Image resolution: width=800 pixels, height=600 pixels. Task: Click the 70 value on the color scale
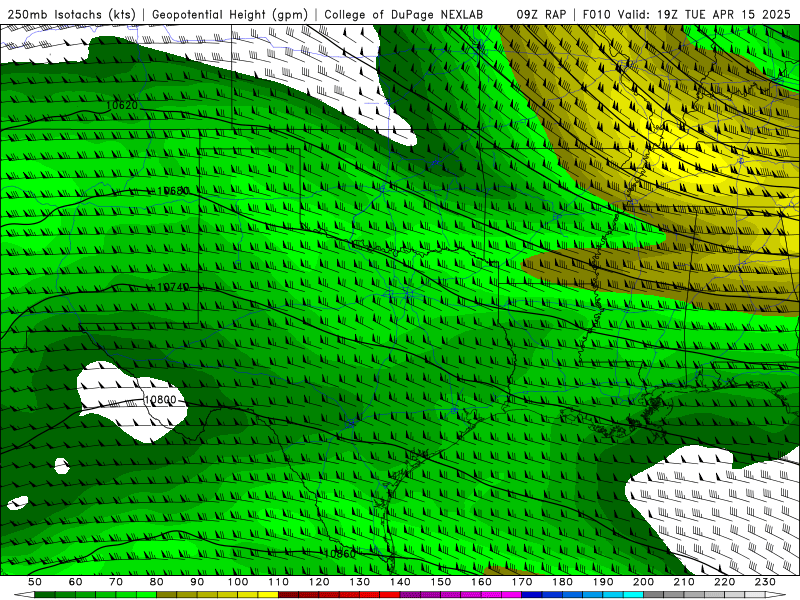pyautogui.click(x=116, y=582)
